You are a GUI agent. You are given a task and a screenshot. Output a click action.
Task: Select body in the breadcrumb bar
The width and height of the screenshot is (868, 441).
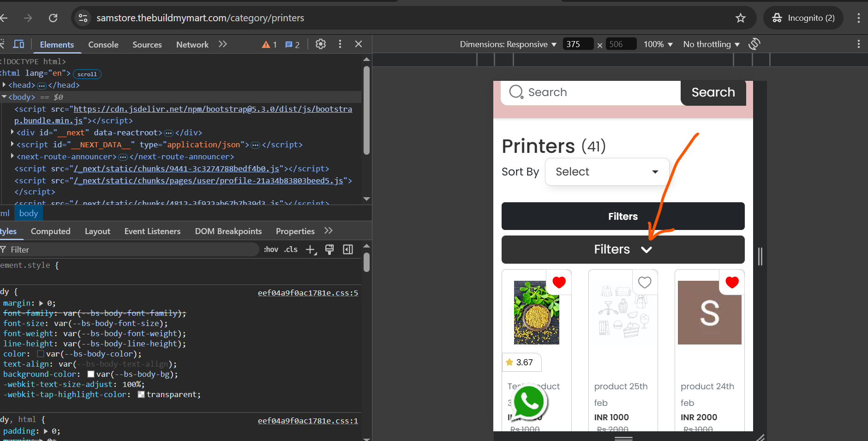[29, 213]
